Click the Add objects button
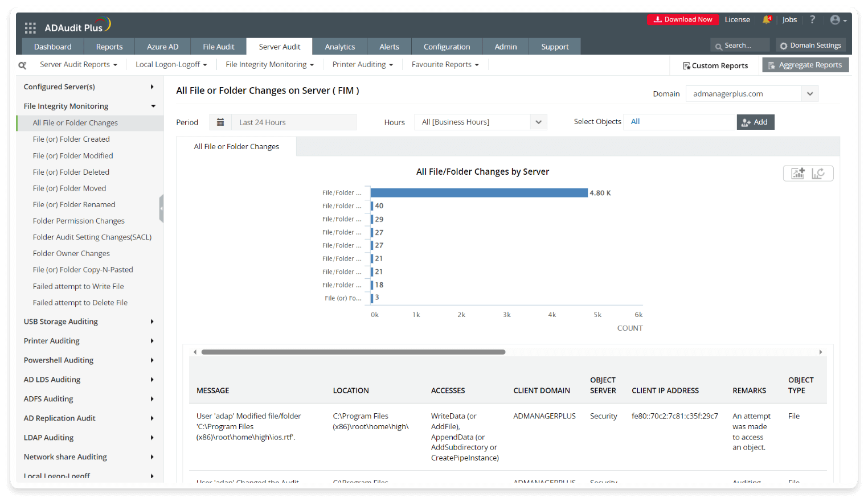The width and height of the screenshot is (868, 502). tap(755, 122)
